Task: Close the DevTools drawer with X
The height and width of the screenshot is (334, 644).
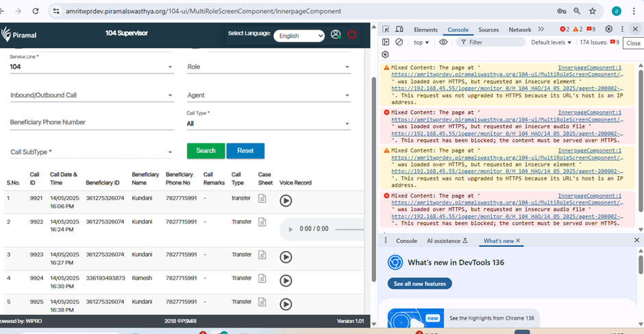Action: (x=636, y=240)
